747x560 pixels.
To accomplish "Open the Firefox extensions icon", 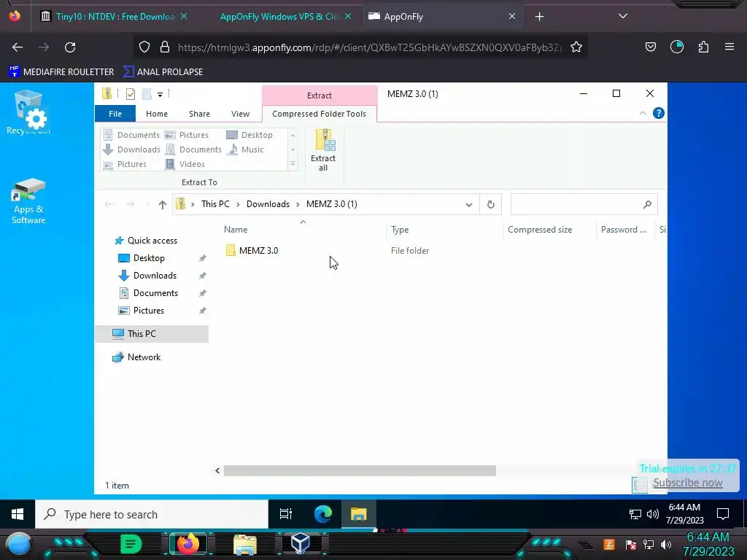I will tap(703, 47).
